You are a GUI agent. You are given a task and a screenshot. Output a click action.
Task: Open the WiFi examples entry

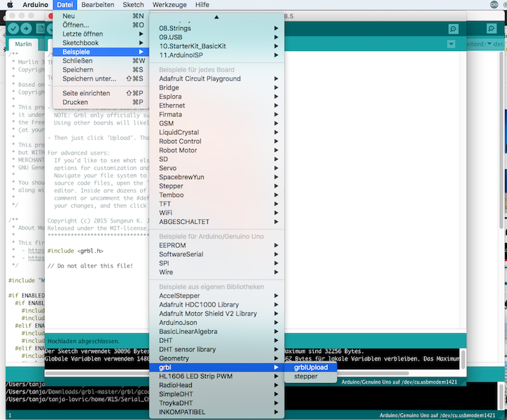(x=216, y=213)
